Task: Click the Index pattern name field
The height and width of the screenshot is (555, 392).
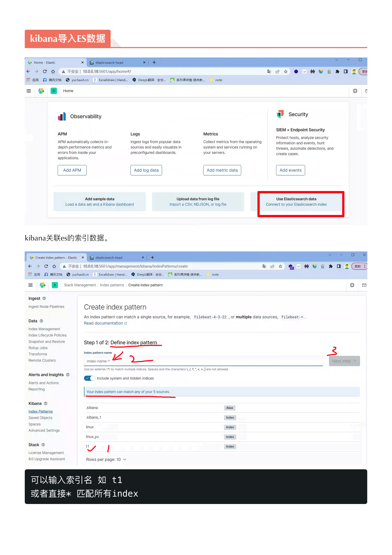Action: point(203,361)
